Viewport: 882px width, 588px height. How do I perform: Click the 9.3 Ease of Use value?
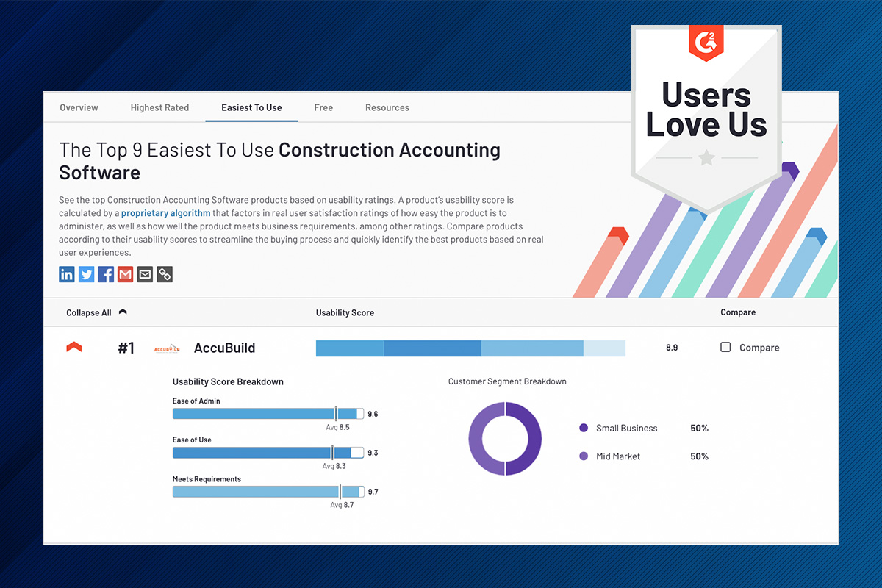click(373, 453)
